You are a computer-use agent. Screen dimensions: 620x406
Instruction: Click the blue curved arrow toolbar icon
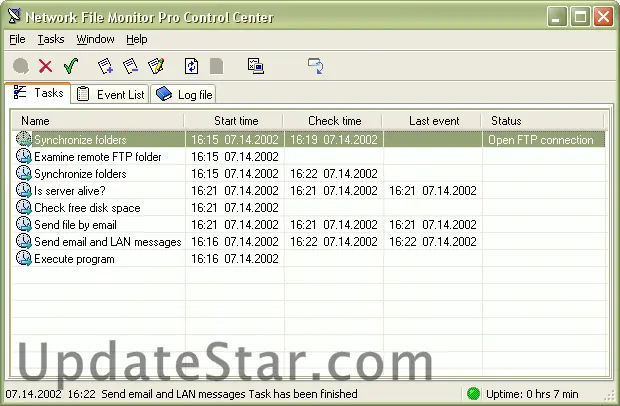pos(316,66)
